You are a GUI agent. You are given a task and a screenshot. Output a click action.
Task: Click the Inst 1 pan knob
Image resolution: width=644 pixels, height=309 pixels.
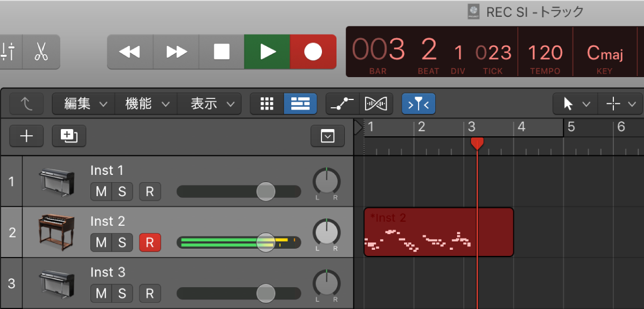[326, 182]
